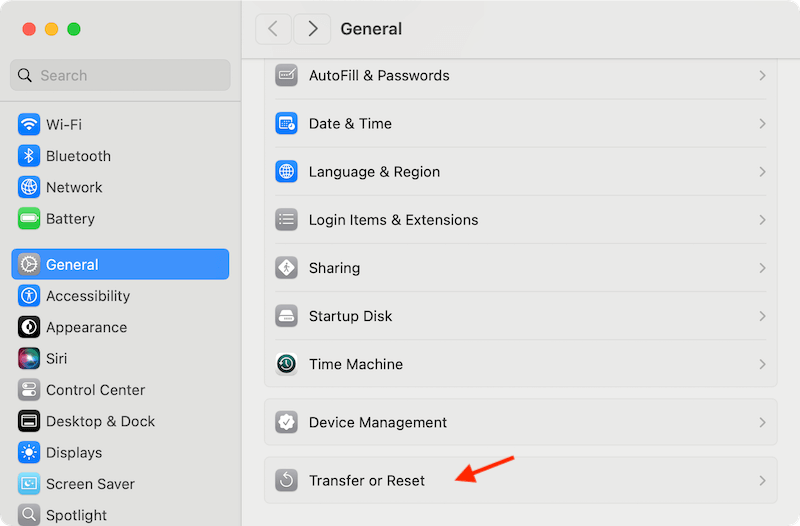Image resolution: width=800 pixels, height=526 pixels.
Task: Click the Wi-Fi icon in sidebar
Action: coord(29,125)
